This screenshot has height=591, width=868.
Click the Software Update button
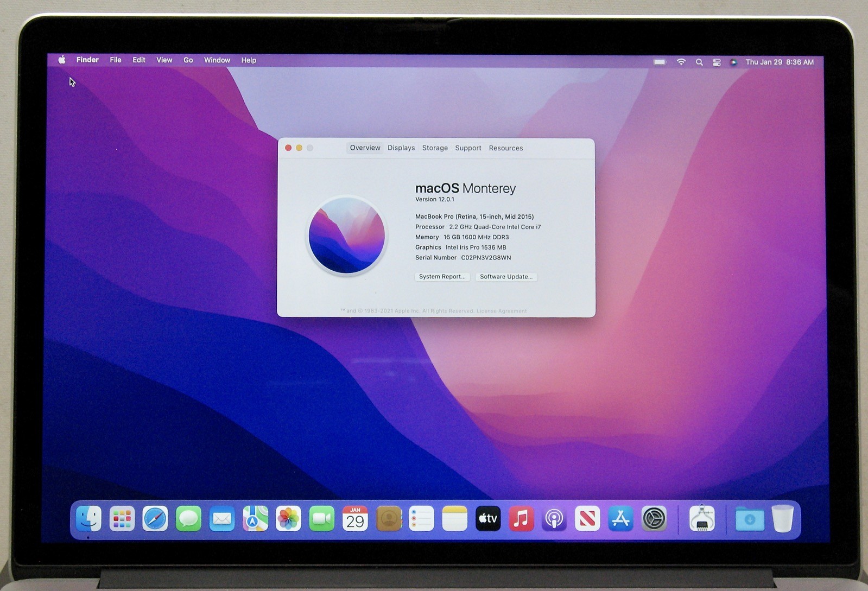(x=506, y=277)
